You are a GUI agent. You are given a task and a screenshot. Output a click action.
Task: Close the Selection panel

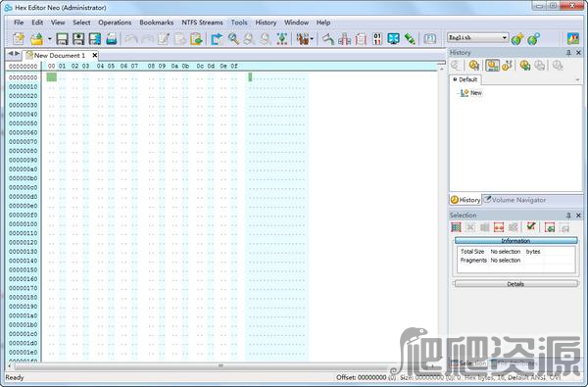(578, 216)
